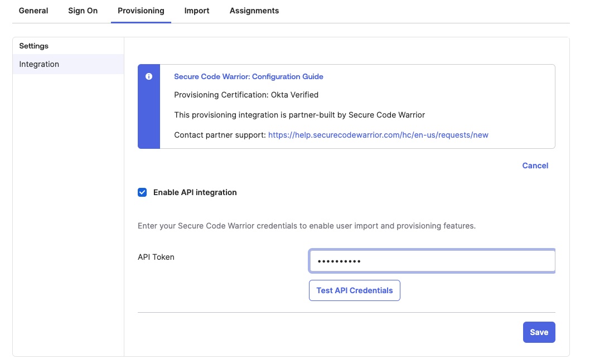This screenshot has height=364, width=590.
Task: Uncheck Enable API integration checkbox
Action: tap(142, 192)
